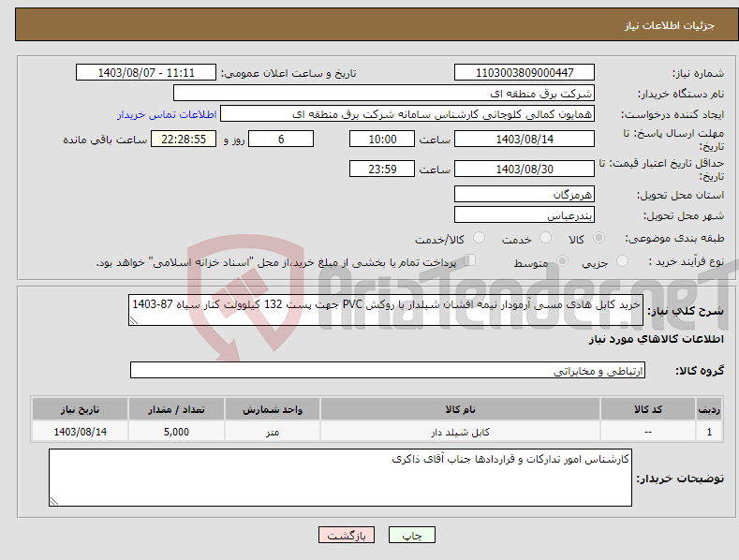The width and height of the screenshot is (739, 560).
Task: Select the کالا/خدمت radio button
Action: [x=479, y=238]
